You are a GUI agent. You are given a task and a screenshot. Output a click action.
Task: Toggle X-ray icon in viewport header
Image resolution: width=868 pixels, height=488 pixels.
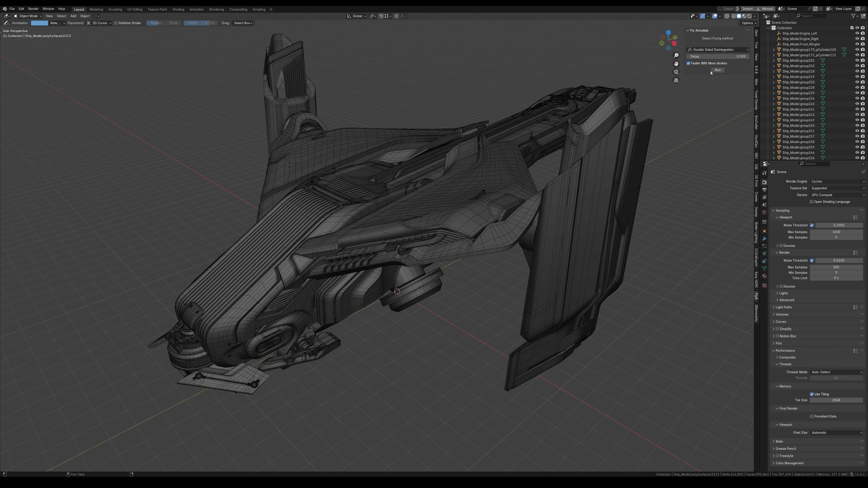pyautogui.click(x=727, y=16)
